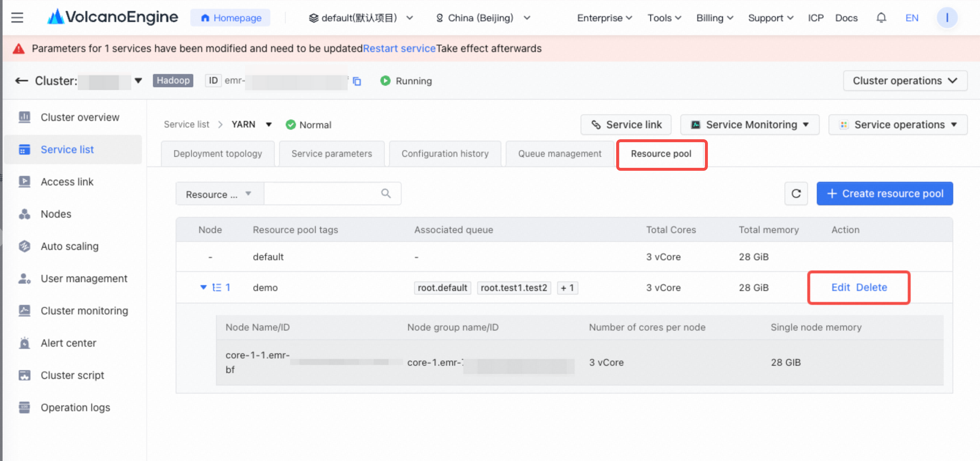Viewport: 980px width, 461px height.
Task: Copy the cluster ID
Action: (x=356, y=81)
